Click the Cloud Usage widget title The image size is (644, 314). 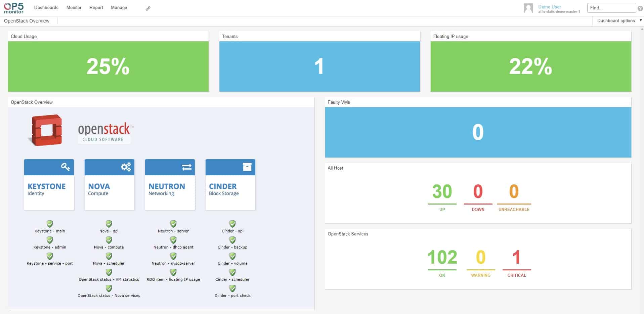[x=24, y=36]
